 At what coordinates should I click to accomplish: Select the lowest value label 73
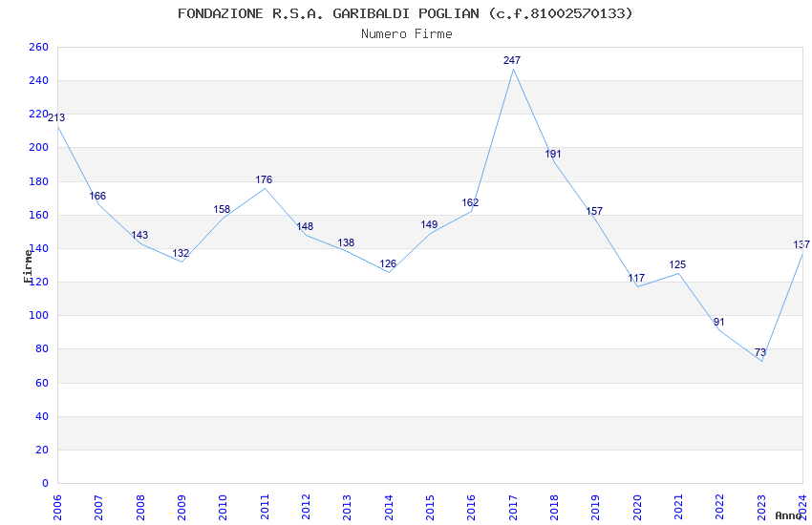click(x=760, y=352)
